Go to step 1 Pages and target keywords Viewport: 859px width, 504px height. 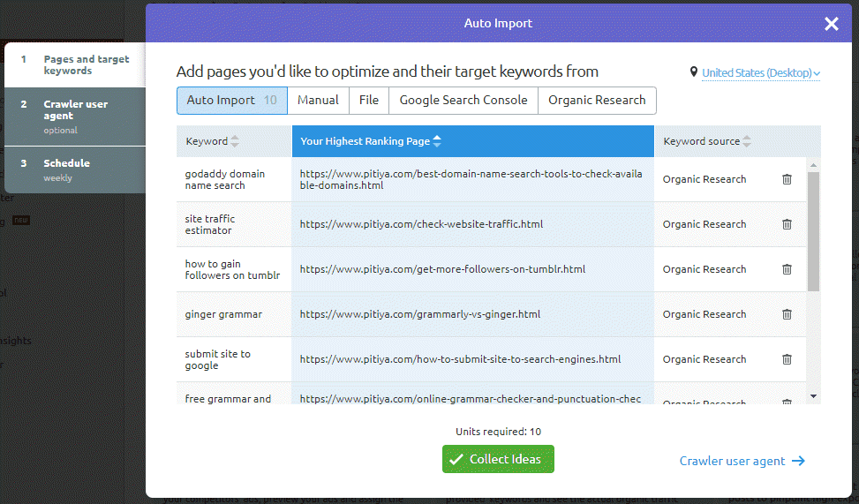tap(75, 64)
